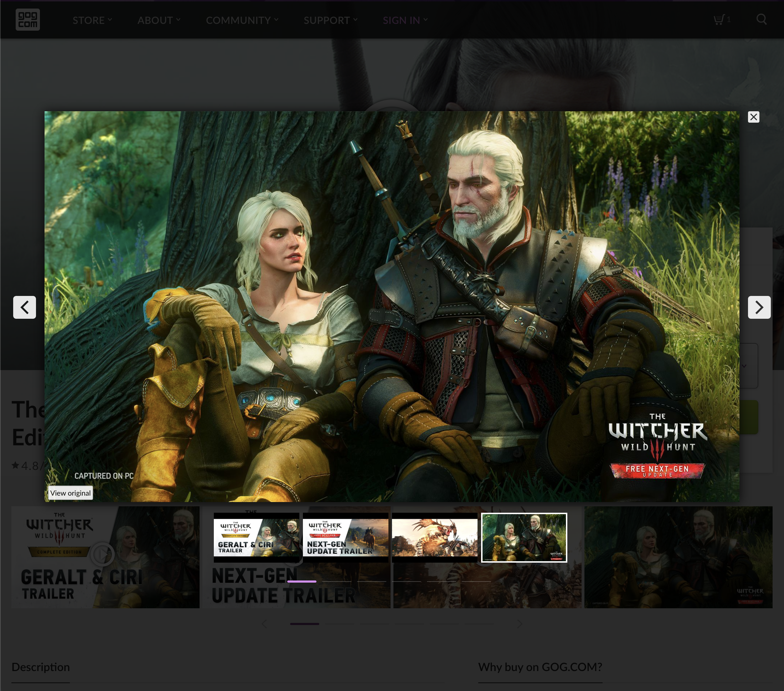This screenshot has height=691, width=784.
Task: Select the star rating icon
Action: click(x=15, y=466)
